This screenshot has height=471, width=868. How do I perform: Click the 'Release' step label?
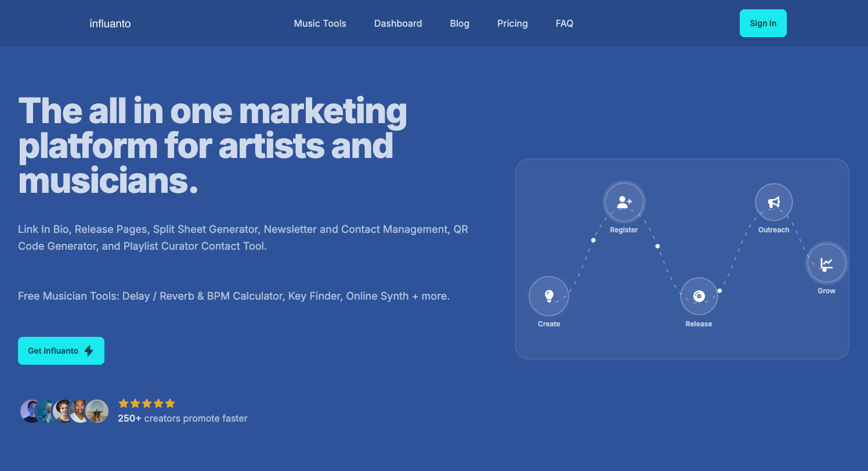point(699,324)
